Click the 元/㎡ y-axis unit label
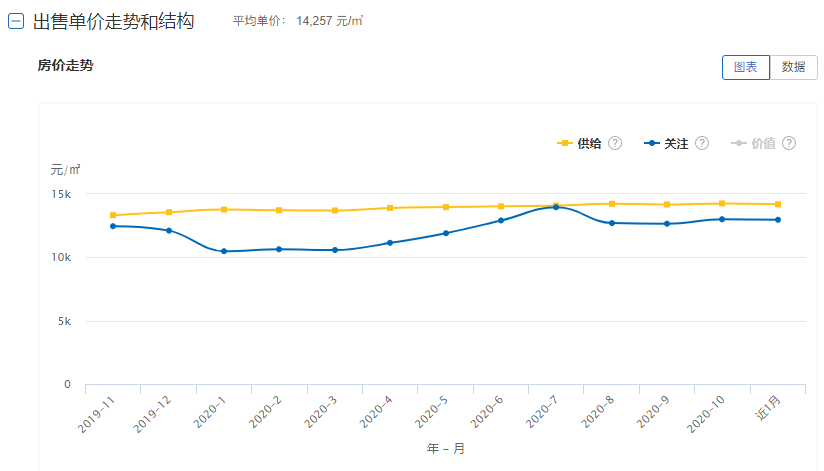Image resolution: width=824 pixels, height=471 pixels. [65, 170]
